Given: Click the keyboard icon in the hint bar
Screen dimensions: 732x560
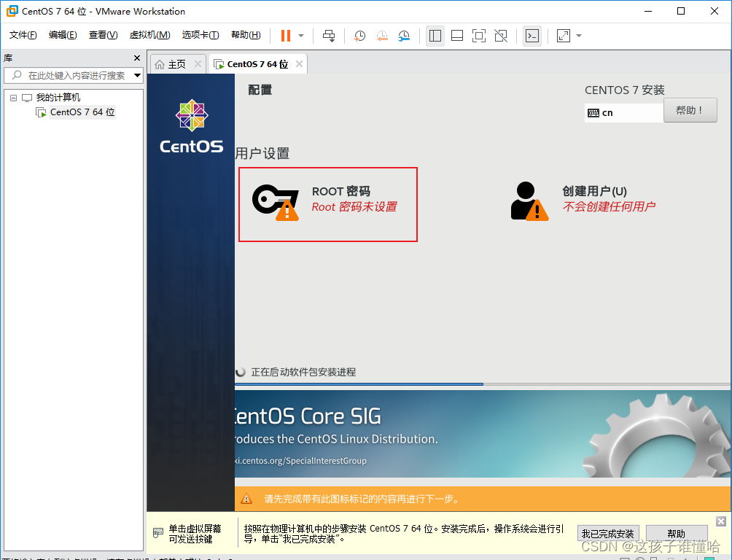Looking at the screenshot, I should pos(158,532).
